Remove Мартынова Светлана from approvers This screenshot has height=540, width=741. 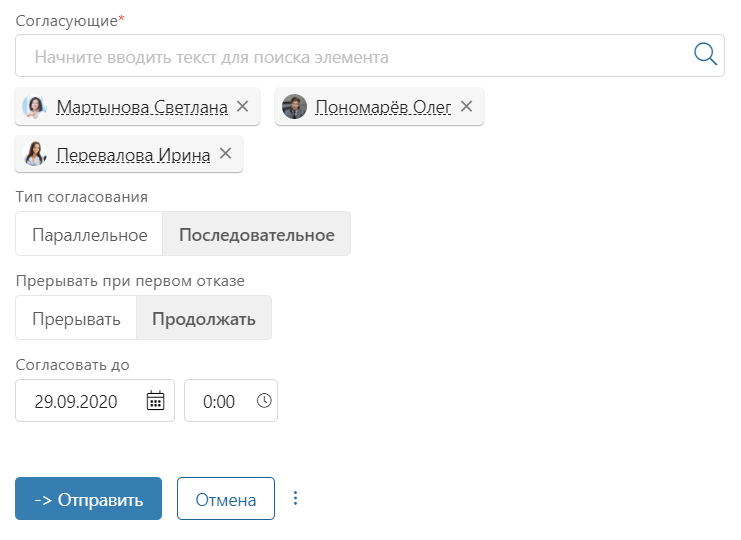pyautogui.click(x=242, y=107)
